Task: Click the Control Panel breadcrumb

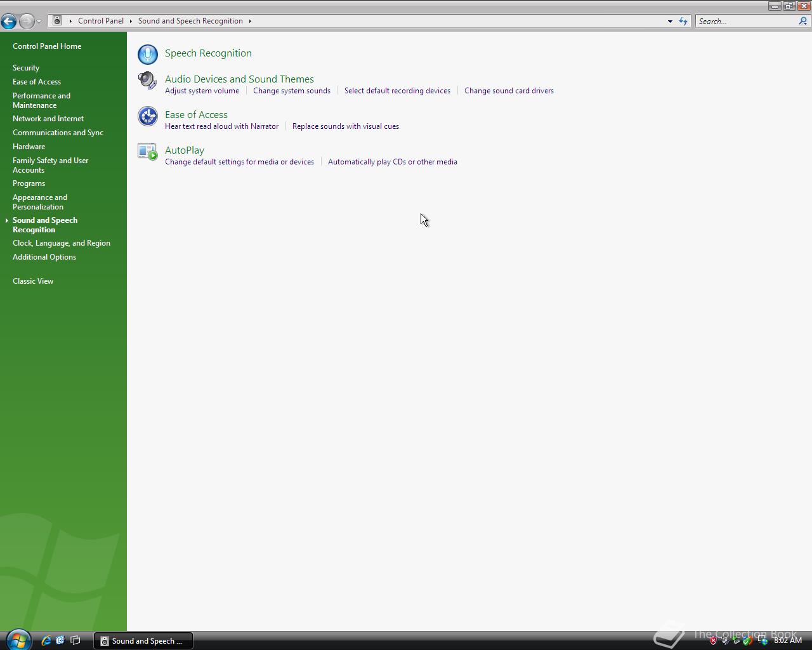Action: coord(101,21)
